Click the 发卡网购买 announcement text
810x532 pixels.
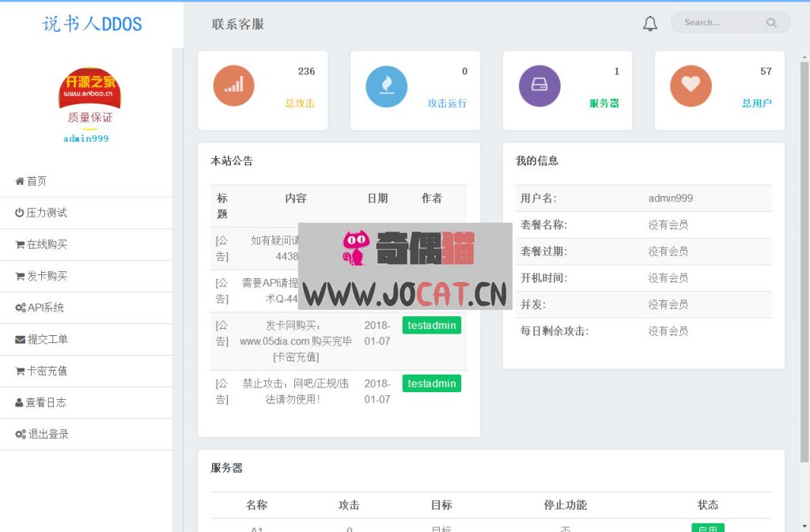click(296, 341)
